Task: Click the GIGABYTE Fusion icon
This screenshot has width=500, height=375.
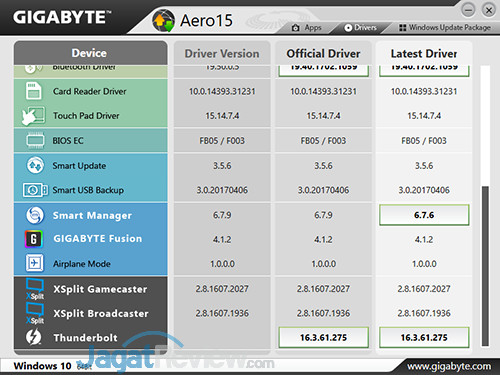Action: tap(34, 239)
